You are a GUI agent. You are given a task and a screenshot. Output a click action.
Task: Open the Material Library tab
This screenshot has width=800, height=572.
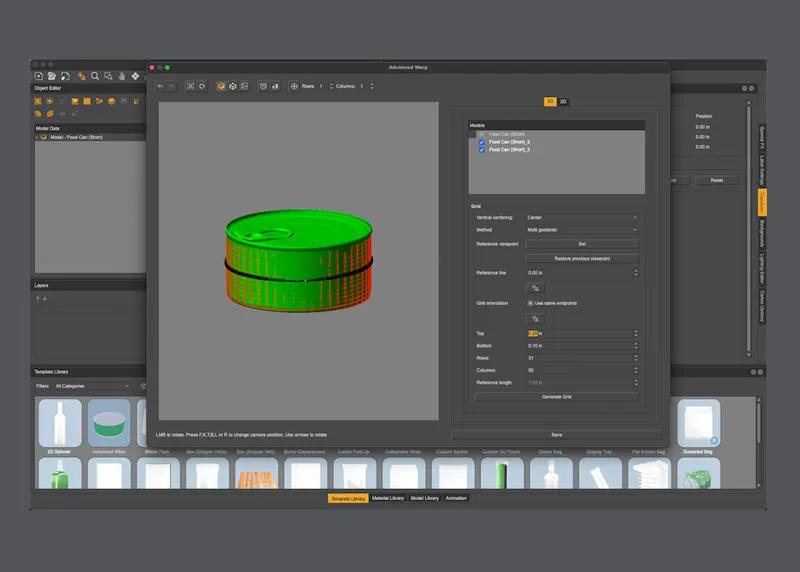click(x=388, y=498)
